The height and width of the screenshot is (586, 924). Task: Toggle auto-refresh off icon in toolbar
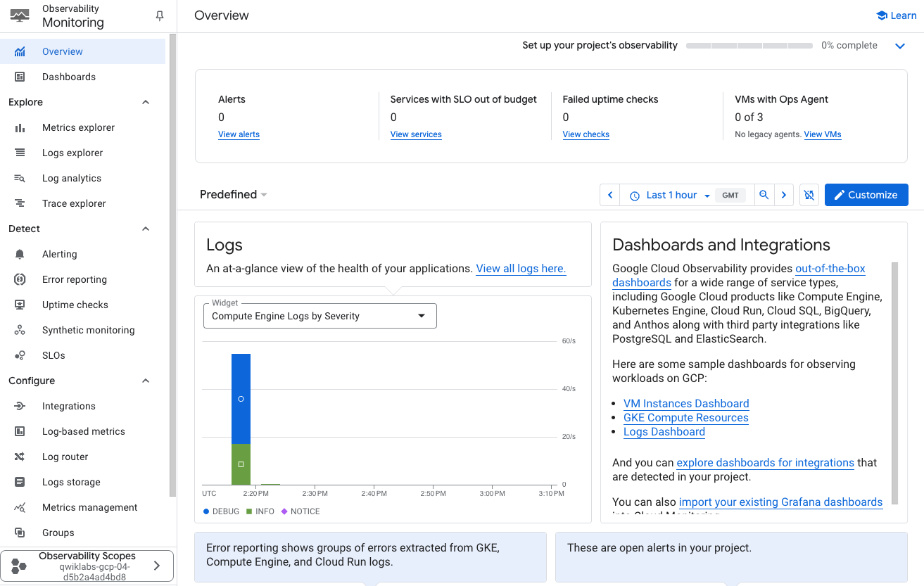(809, 195)
